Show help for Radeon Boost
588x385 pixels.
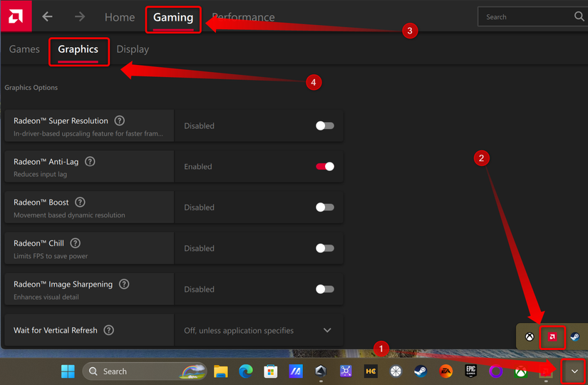(x=80, y=202)
